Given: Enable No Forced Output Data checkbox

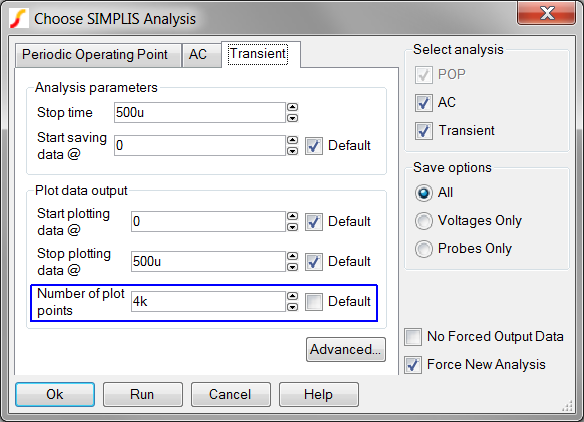Looking at the screenshot, I should coord(413,337).
